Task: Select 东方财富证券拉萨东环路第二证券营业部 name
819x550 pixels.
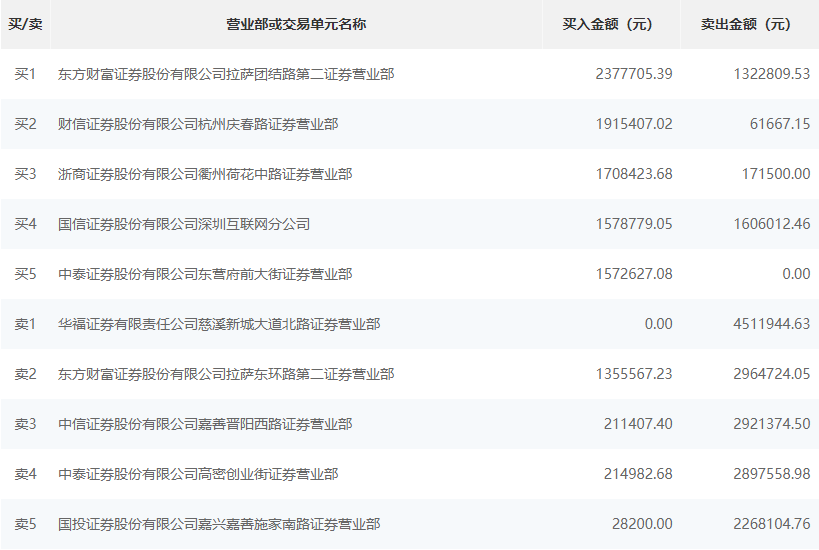Action: tap(226, 374)
